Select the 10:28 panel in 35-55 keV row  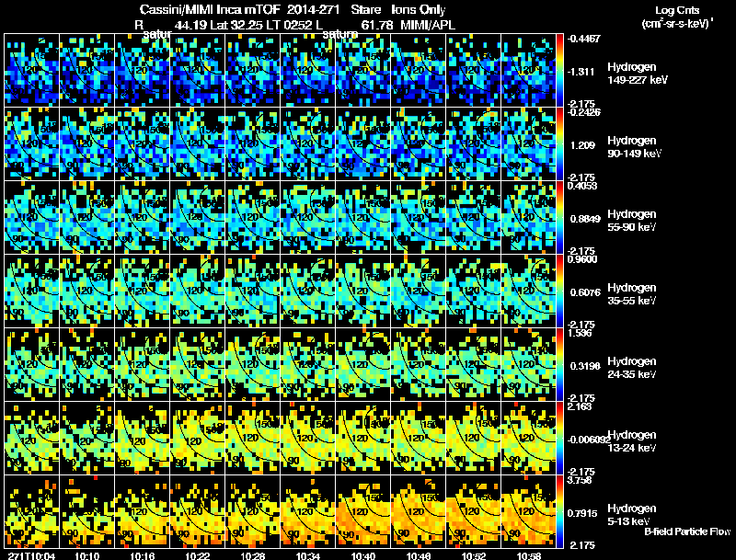tap(252, 291)
